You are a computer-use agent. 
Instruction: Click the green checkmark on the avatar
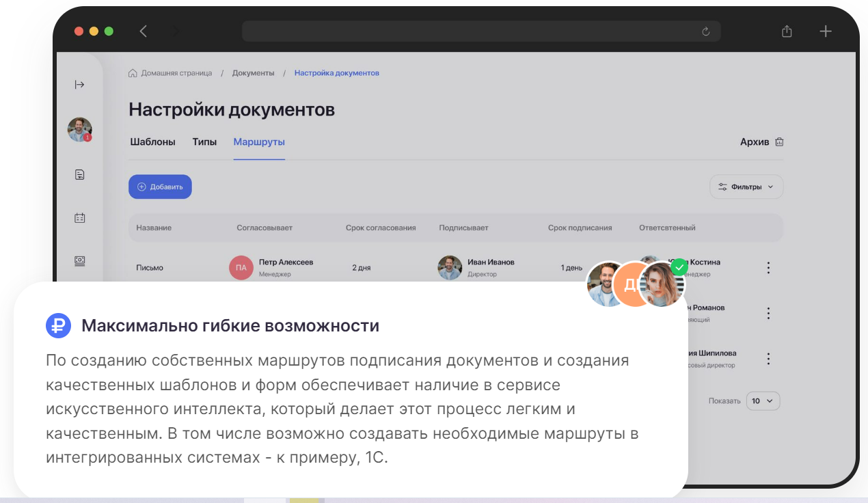(679, 266)
